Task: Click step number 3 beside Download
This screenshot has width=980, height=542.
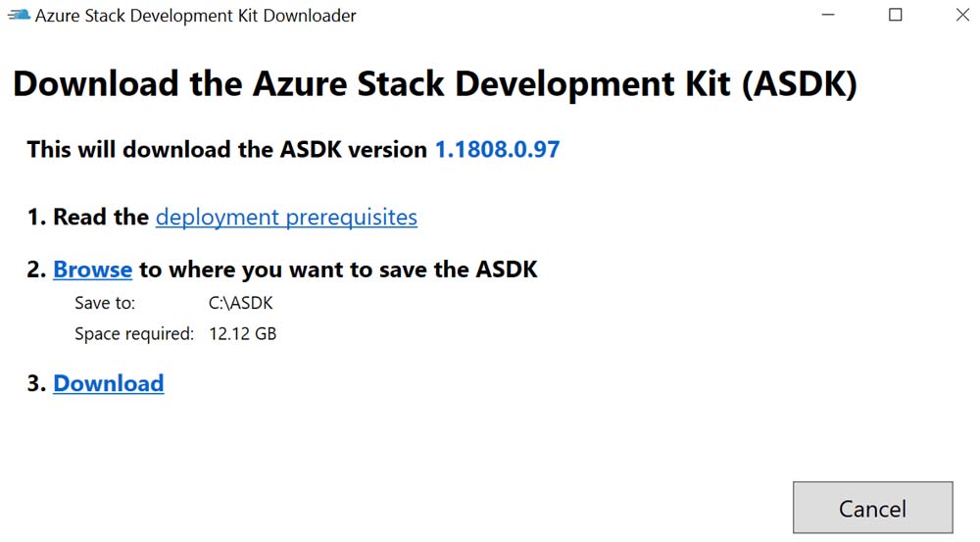Action: [36, 383]
